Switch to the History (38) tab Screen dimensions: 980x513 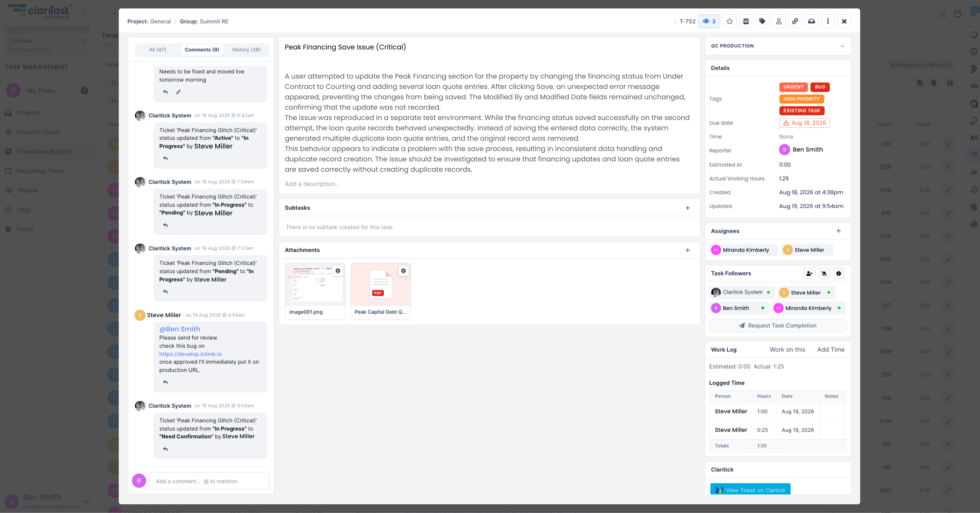[246, 50]
